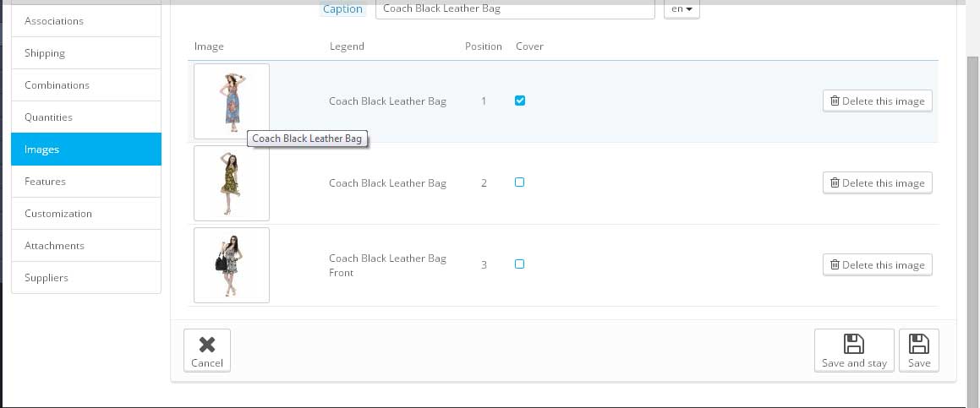
Task: Click the Save button
Action: click(x=919, y=351)
